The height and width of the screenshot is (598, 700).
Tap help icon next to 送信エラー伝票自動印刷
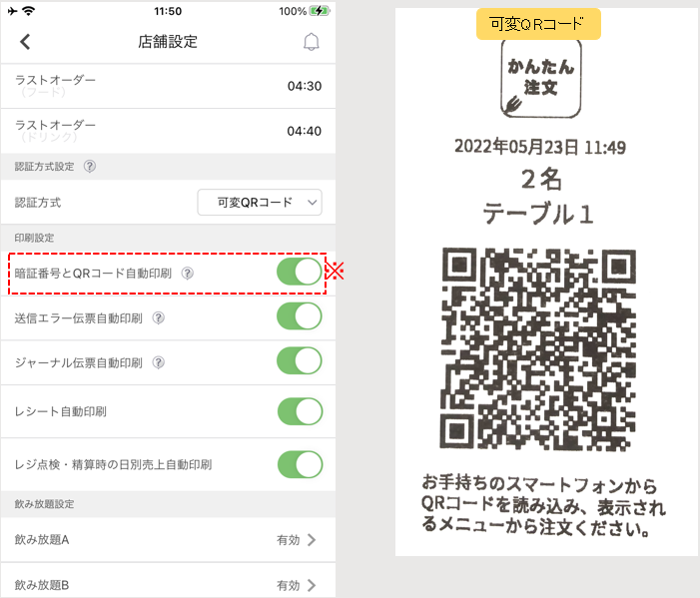click(159, 318)
